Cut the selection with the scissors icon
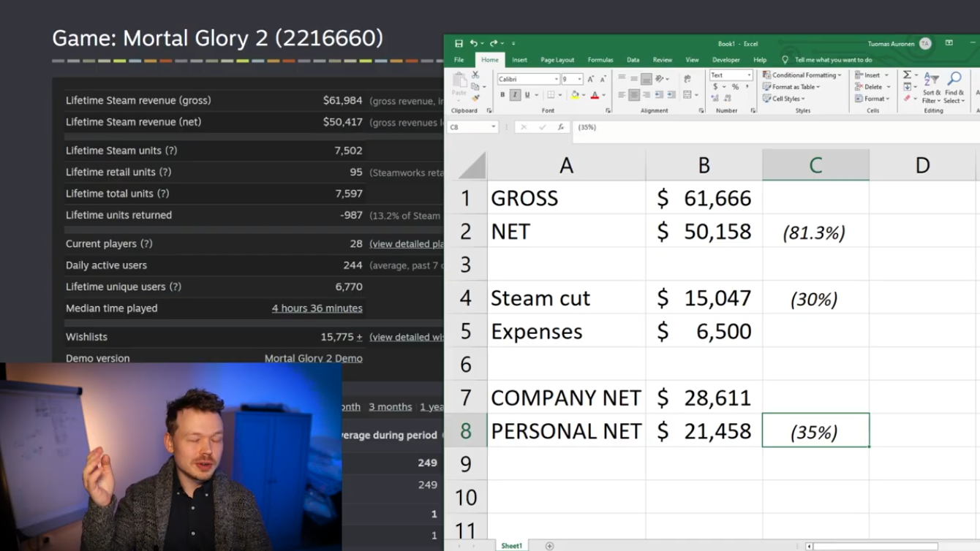980x551 pixels. coord(475,75)
